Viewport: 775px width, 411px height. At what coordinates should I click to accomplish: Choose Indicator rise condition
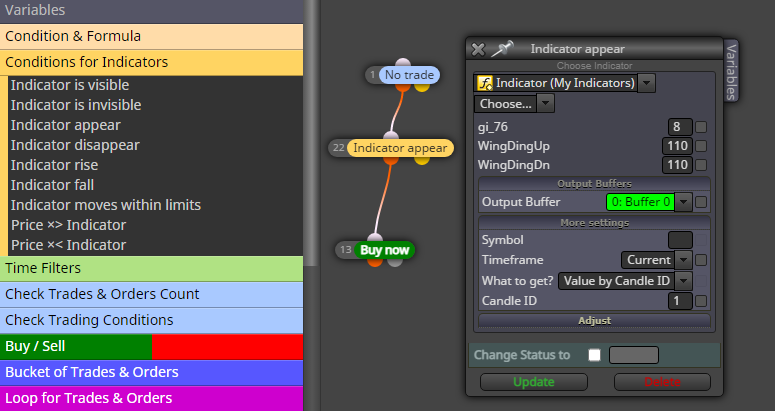[x=54, y=165]
